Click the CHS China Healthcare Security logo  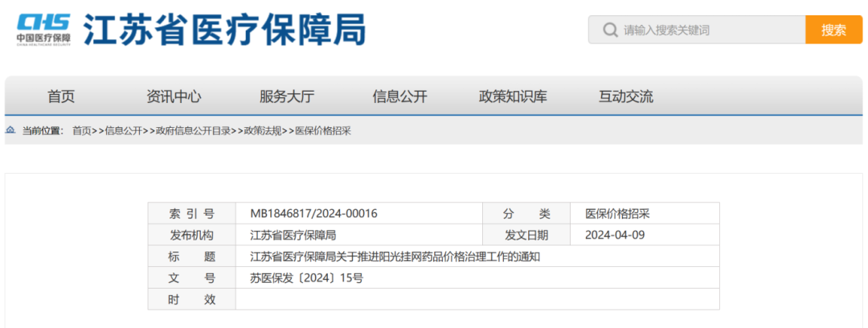43,30
